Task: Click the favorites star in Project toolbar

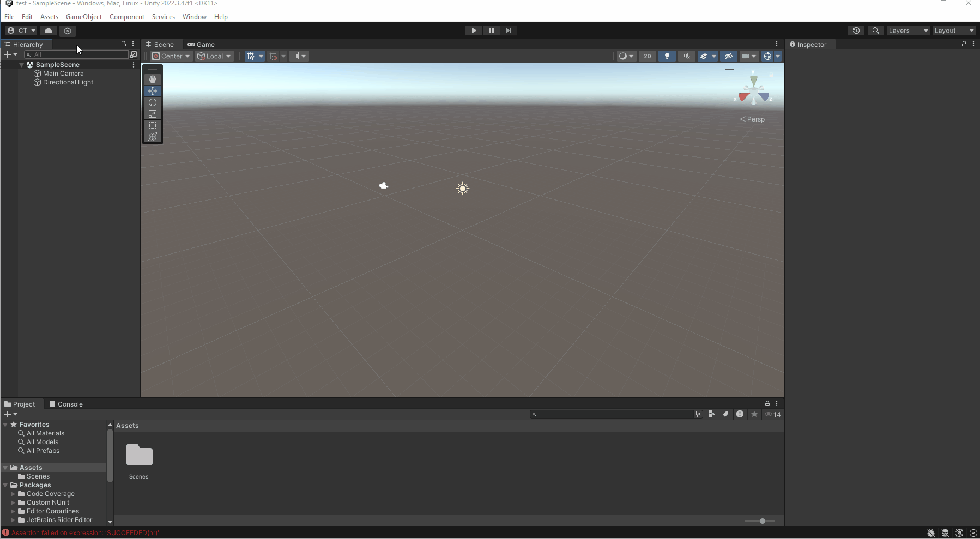Action: 754,414
